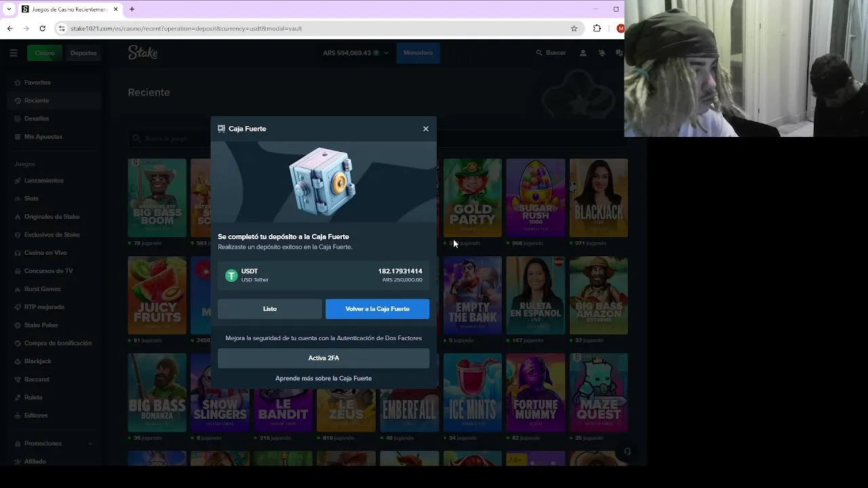Switch to the Deportes tab

click(x=83, y=53)
